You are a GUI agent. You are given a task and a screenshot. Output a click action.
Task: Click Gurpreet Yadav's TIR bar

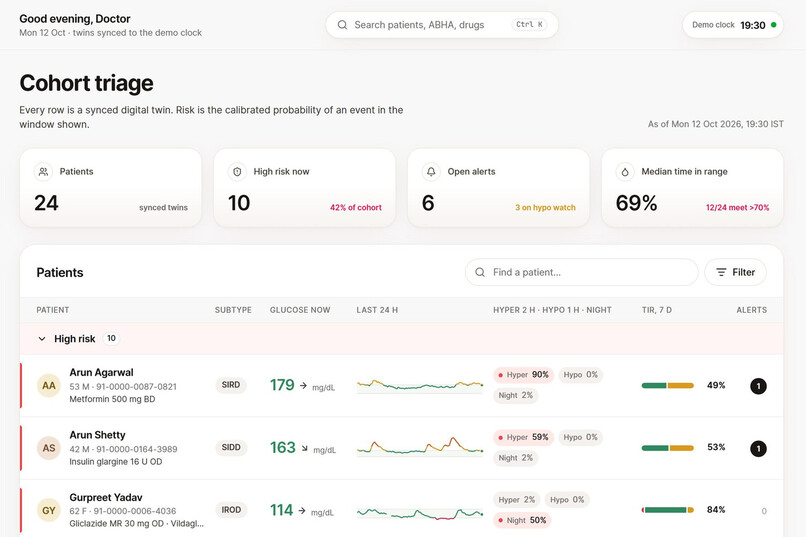pos(668,510)
